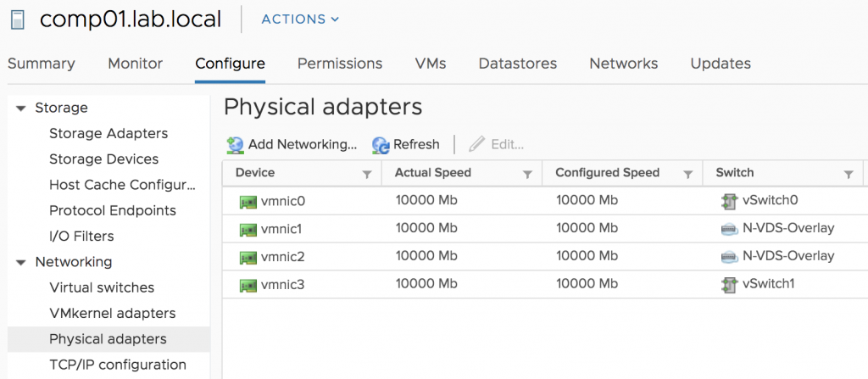
Task: Click the host icon beside comp01.lab.local
Action: point(18,20)
